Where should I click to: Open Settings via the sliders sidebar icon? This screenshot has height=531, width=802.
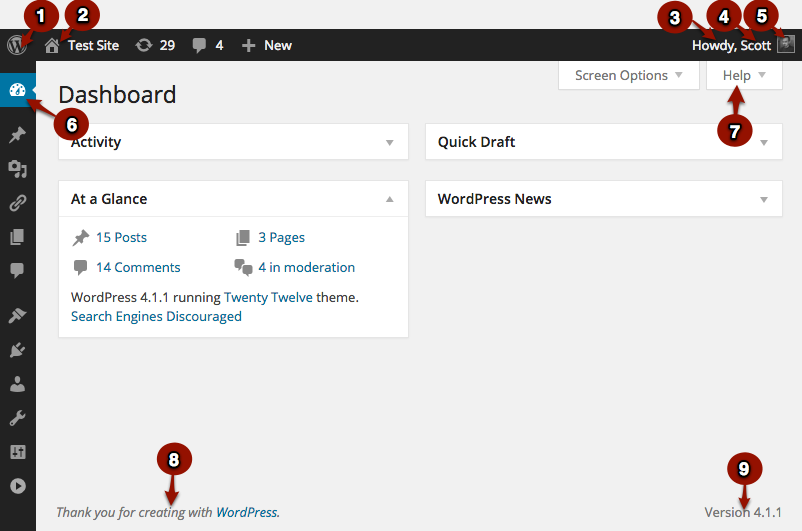(17, 452)
